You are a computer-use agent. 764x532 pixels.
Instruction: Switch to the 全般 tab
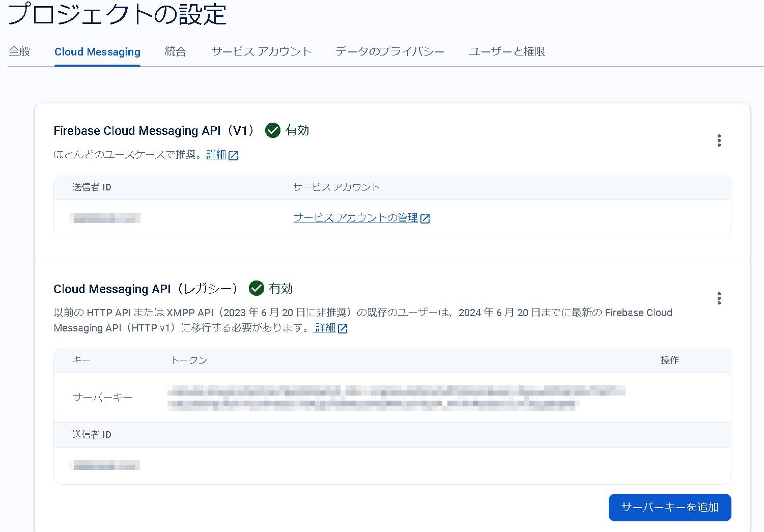tap(20, 51)
